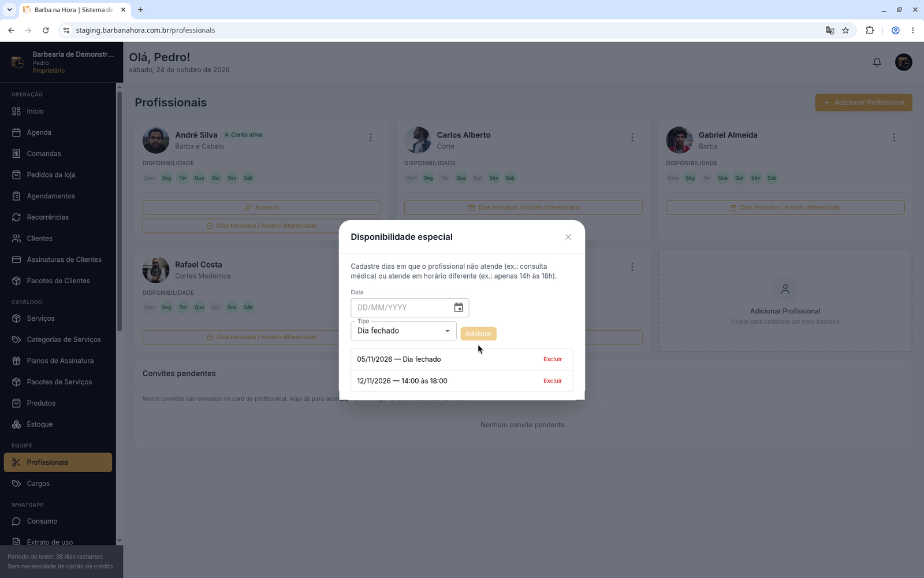The image size is (924, 578).
Task: Click the Estoque boxes icon in the sidebar
Action: (16, 424)
